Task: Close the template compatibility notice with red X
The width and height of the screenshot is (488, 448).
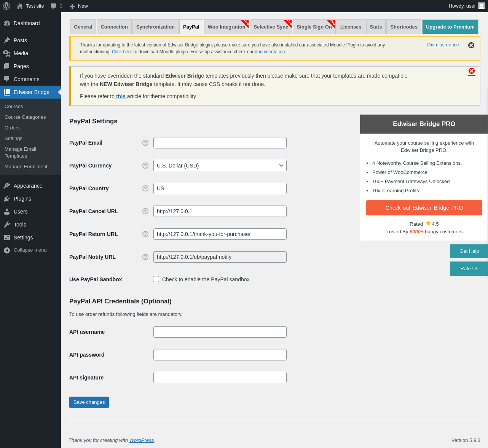Action: pos(472,71)
